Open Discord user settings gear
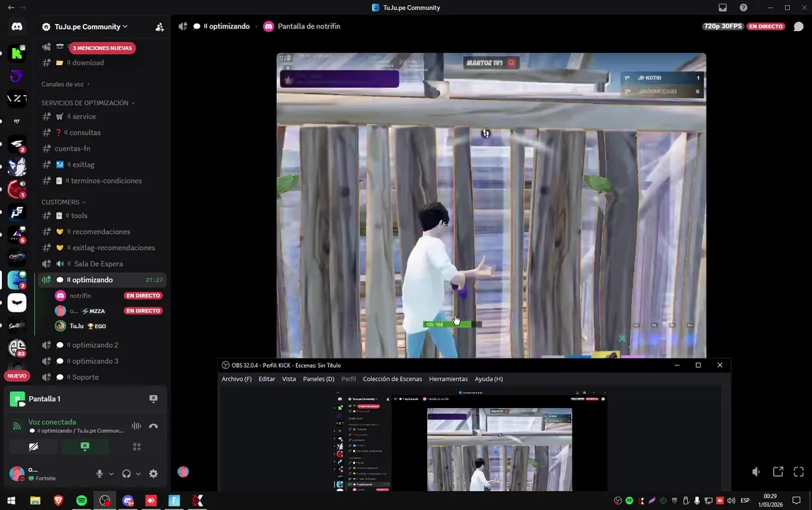The image size is (812, 510). 153,473
